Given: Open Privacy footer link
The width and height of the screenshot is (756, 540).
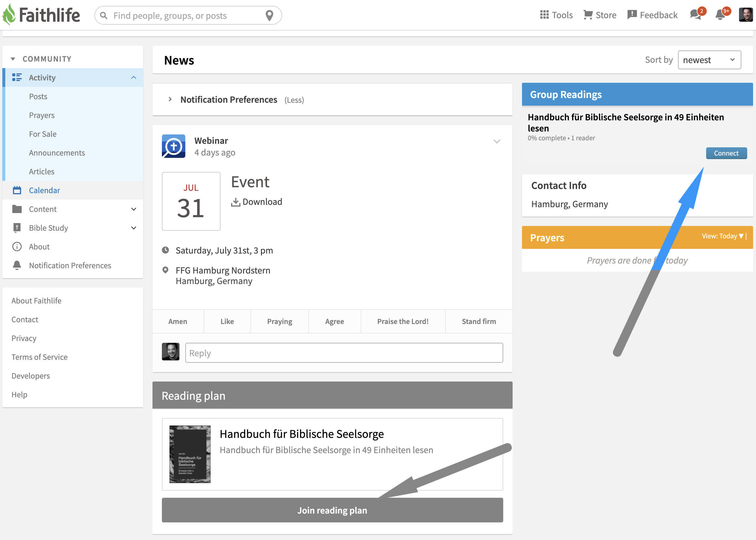Looking at the screenshot, I should [x=24, y=338].
